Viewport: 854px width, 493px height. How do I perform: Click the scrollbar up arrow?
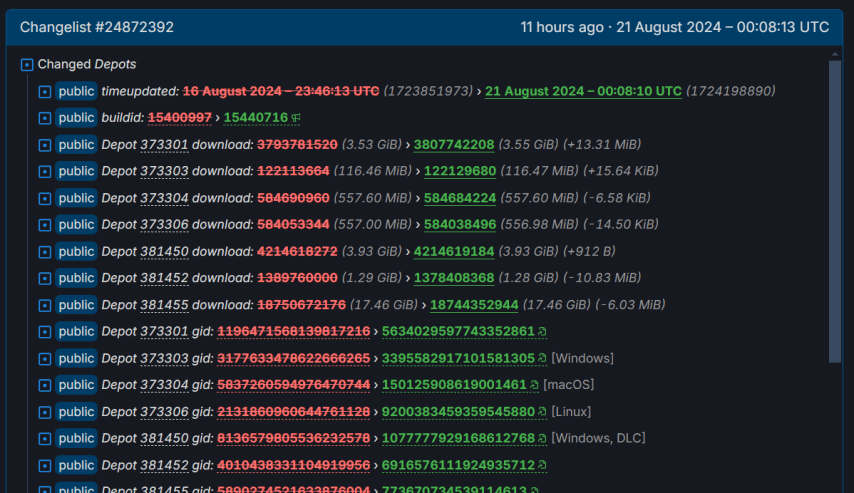835,54
